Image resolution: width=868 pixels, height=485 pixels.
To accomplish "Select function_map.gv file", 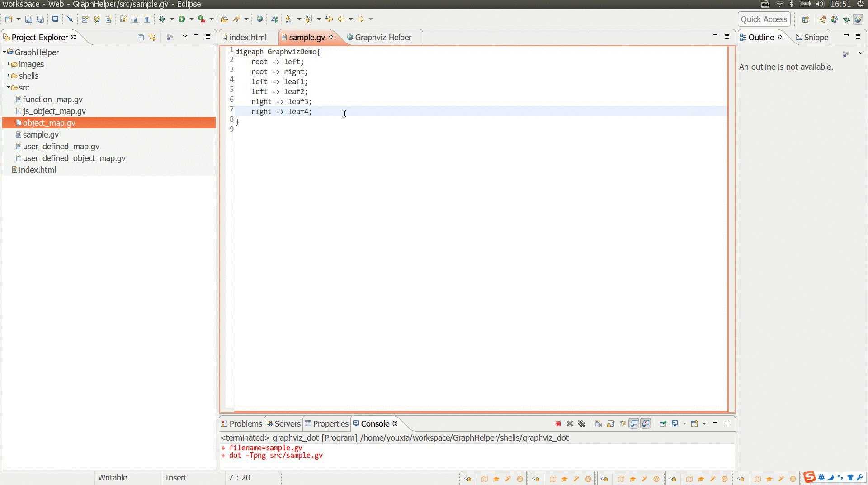I will [x=52, y=99].
